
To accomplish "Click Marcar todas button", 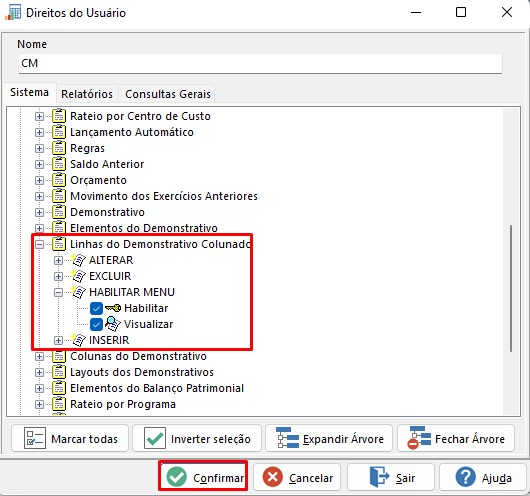I will [x=70, y=439].
